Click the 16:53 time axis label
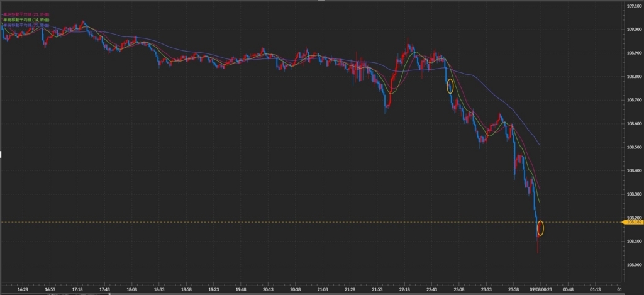 pos(50,289)
